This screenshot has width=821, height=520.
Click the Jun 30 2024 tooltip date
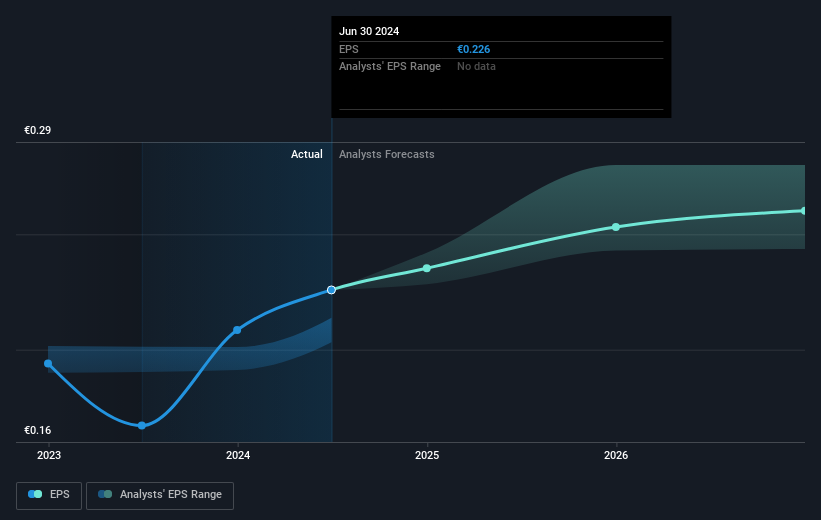pyautogui.click(x=369, y=31)
